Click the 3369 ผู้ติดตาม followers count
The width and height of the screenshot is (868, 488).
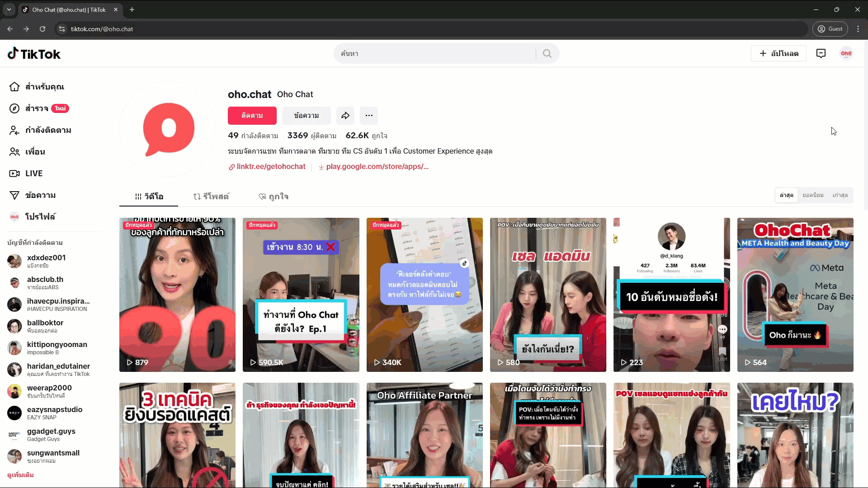click(312, 136)
